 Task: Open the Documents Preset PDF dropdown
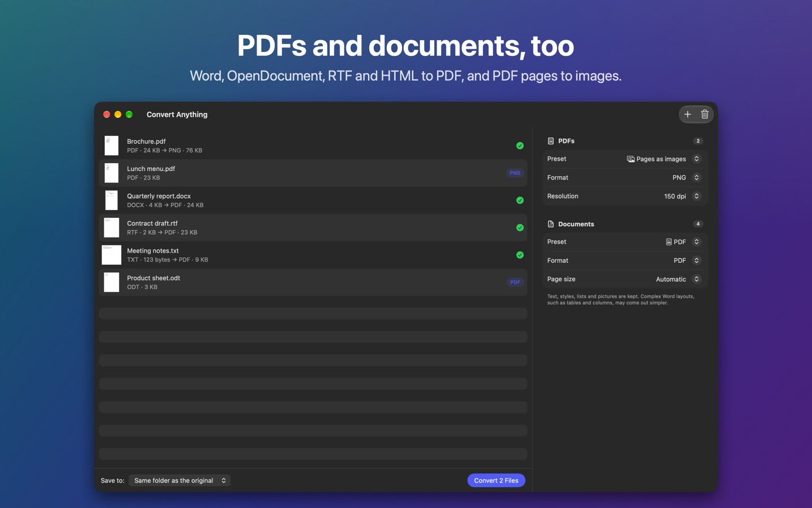pyautogui.click(x=683, y=242)
